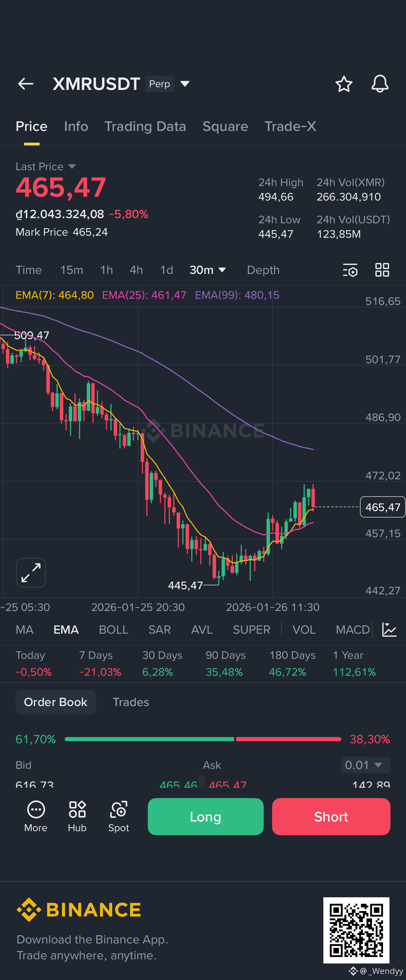
Task: Change order book precision from 0.01 dropdown
Action: pos(365,765)
